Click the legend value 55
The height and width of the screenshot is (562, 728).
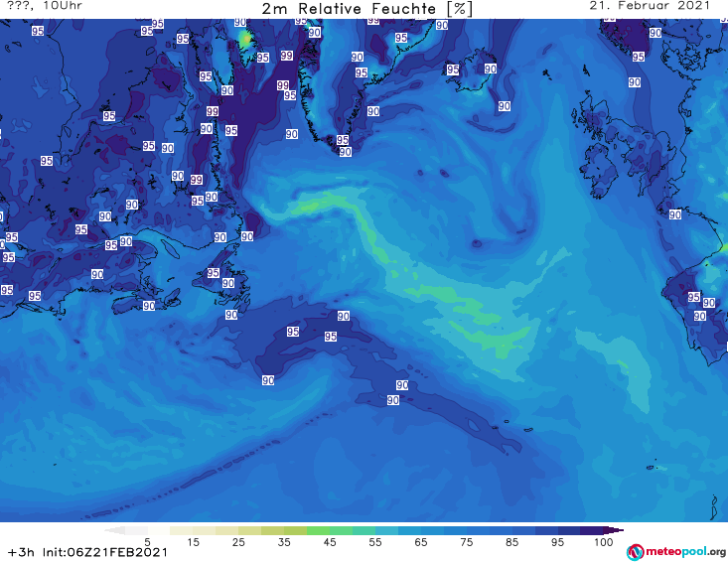374,542
